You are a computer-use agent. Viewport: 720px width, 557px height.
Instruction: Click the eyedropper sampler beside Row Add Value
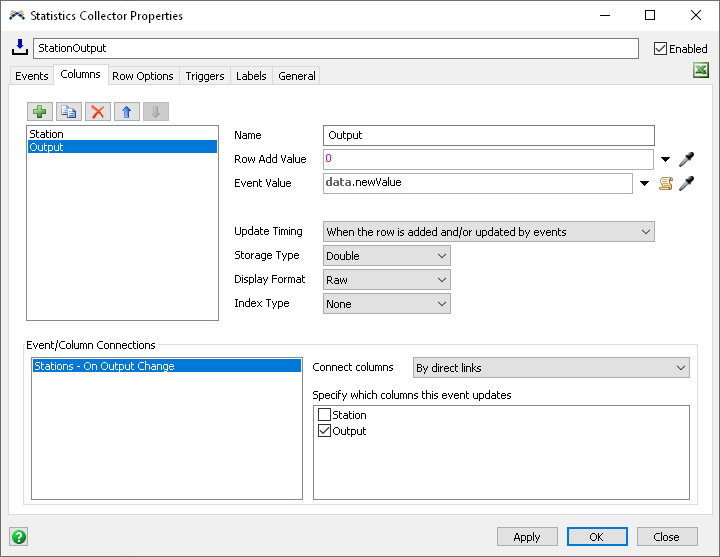click(686, 159)
